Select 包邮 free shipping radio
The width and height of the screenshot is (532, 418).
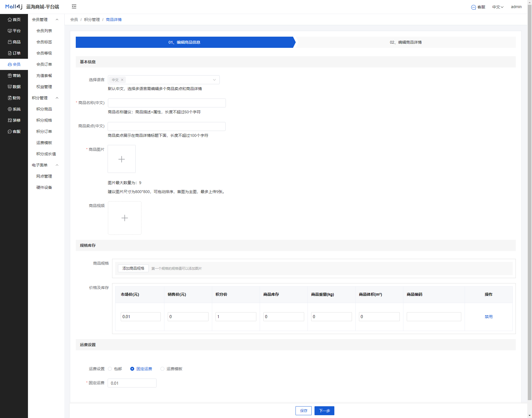click(110, 369)
